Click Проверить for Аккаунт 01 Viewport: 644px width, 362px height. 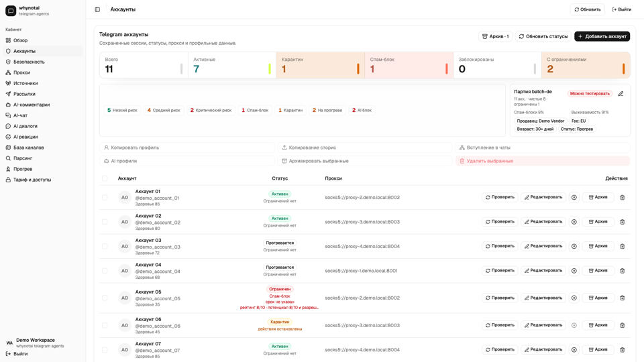[500, 197]
